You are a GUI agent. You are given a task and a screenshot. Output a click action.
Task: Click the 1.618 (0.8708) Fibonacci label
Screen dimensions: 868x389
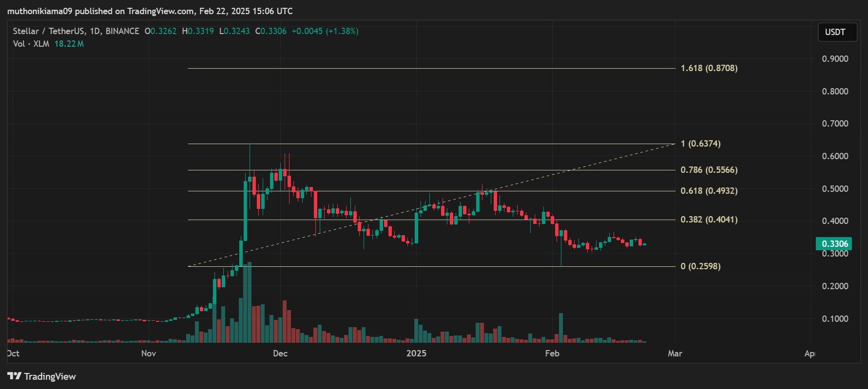(709, 68)
